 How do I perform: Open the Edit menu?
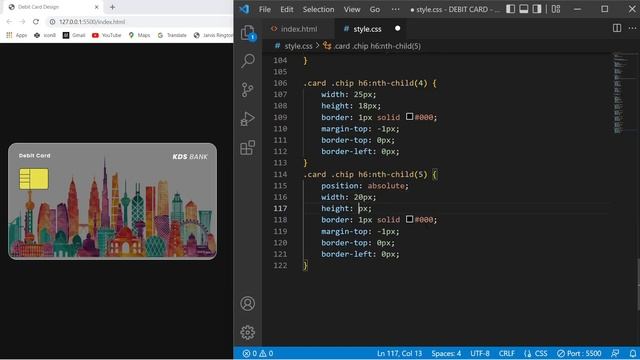287,9
